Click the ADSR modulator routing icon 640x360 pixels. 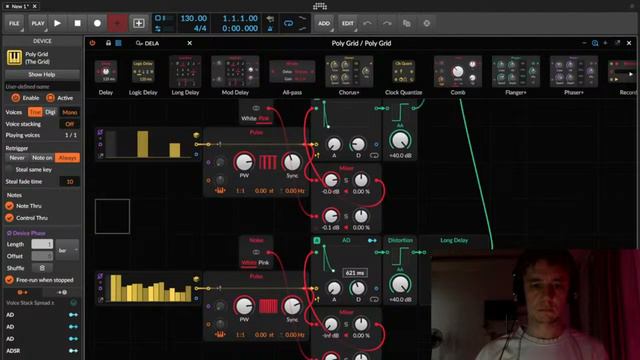click(73, 351)
